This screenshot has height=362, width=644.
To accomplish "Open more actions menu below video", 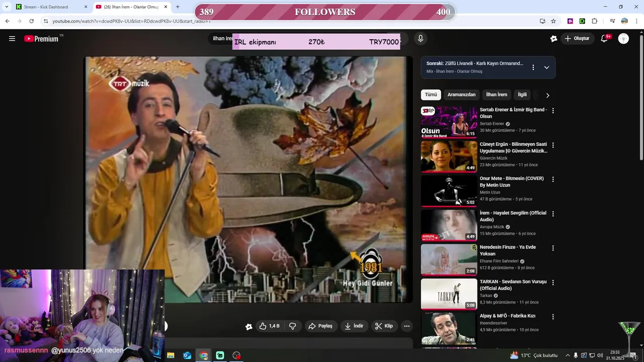I will pos(407,326).
